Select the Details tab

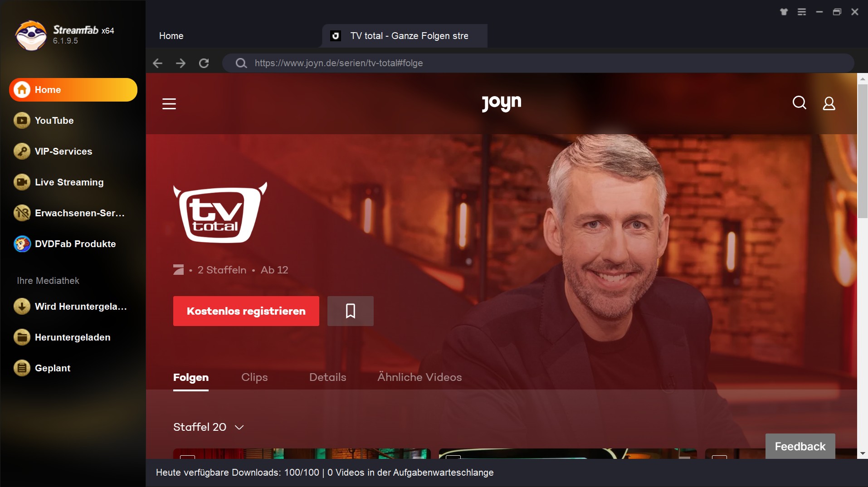tap(327, 377)
